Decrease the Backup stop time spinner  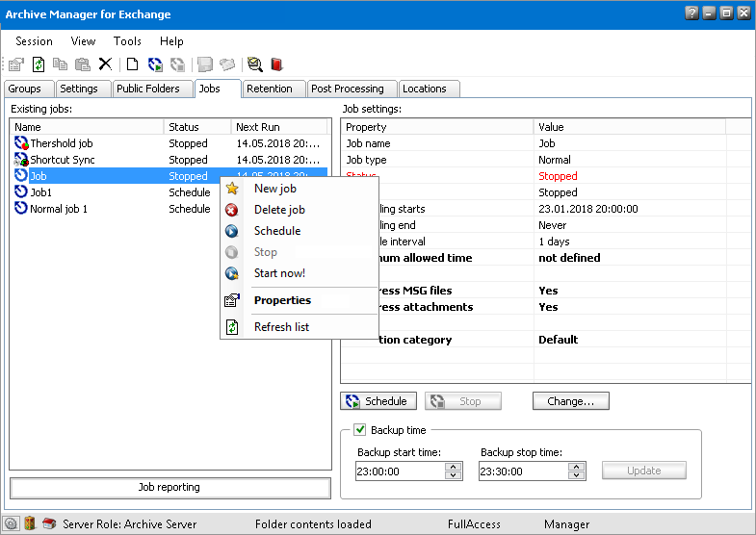click(x=576, y=475)
